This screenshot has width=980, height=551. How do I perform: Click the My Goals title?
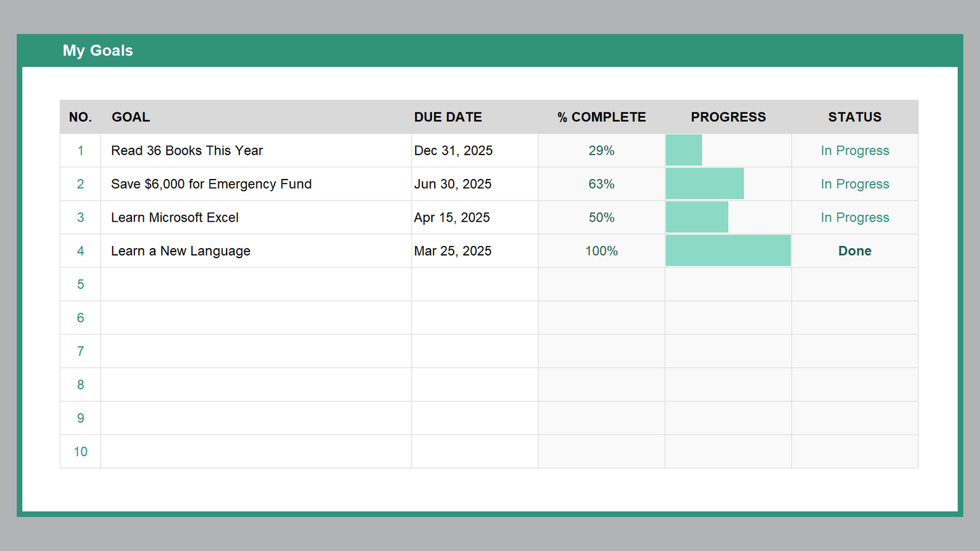98,51
